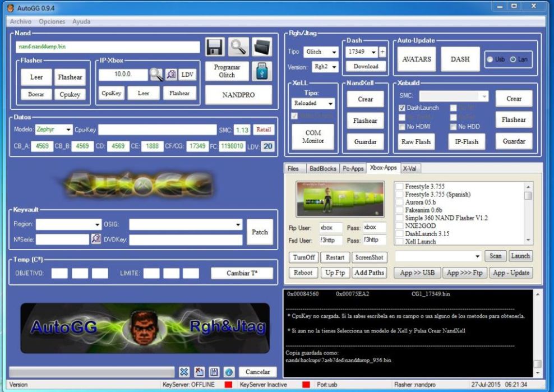Open the black folder icon beside nand path

pos(262,47)
